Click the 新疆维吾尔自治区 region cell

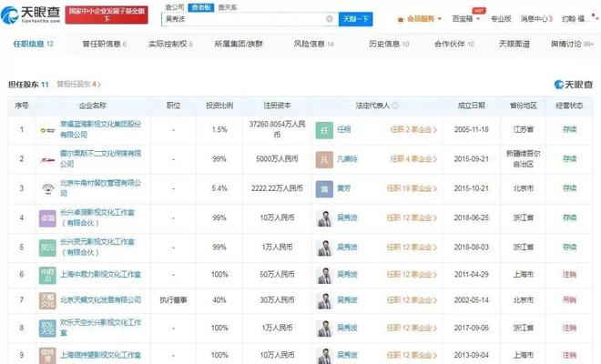pos(524,159)
